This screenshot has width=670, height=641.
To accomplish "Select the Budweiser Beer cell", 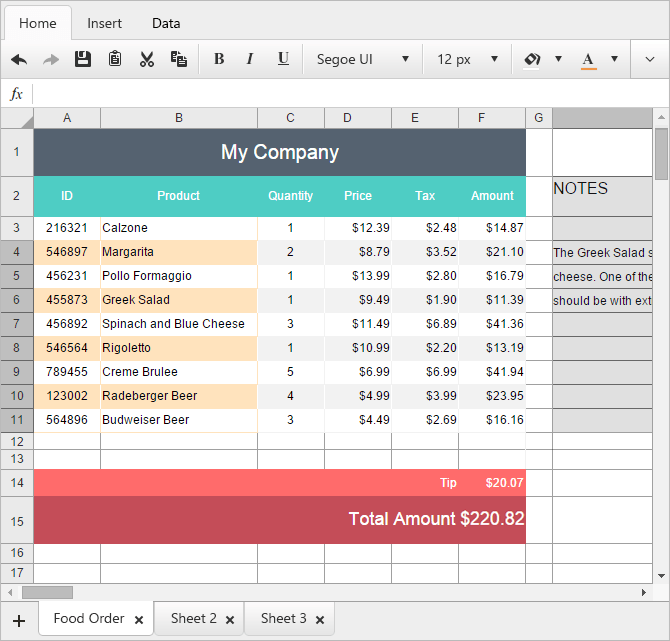I will click(179, 419).
